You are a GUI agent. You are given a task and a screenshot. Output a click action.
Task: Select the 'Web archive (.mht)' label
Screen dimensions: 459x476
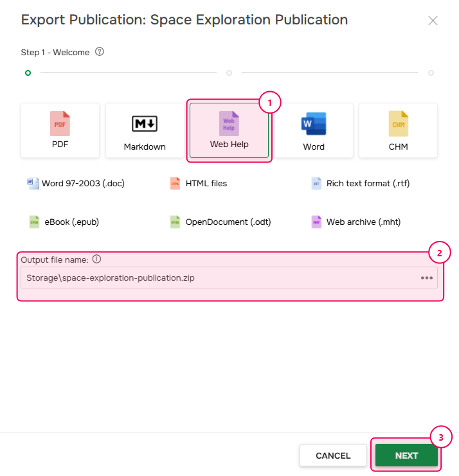click(x=363, y=222)
